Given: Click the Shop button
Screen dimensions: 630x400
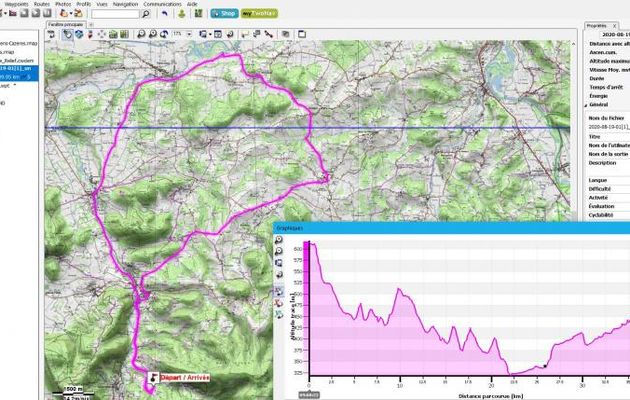Looking at the screenshot, I should click(x=222, y=14).
